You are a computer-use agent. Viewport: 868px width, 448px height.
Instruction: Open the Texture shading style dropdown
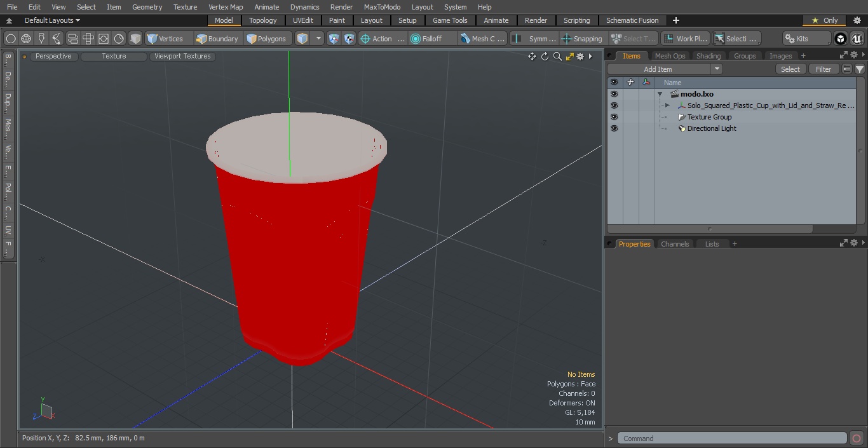114,56
